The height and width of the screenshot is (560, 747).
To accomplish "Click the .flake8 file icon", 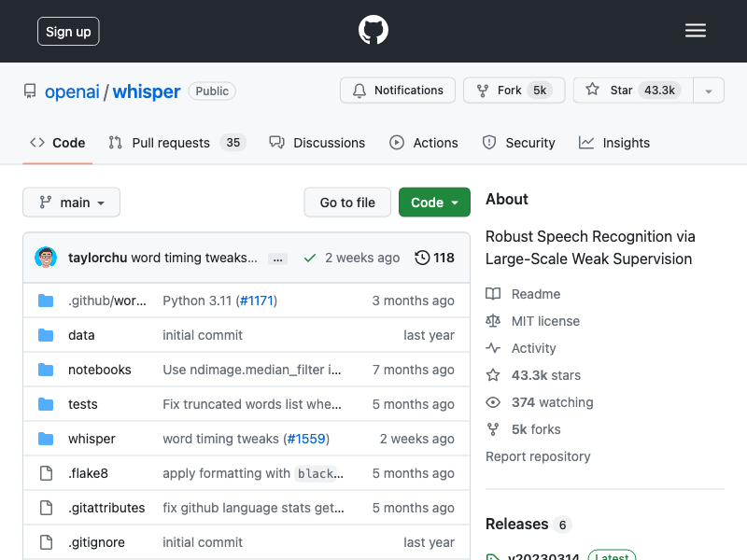I will tap(46, 473).
